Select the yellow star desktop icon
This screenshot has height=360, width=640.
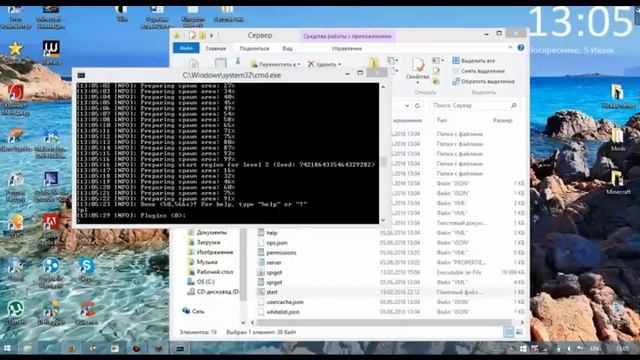pos(15,49)
